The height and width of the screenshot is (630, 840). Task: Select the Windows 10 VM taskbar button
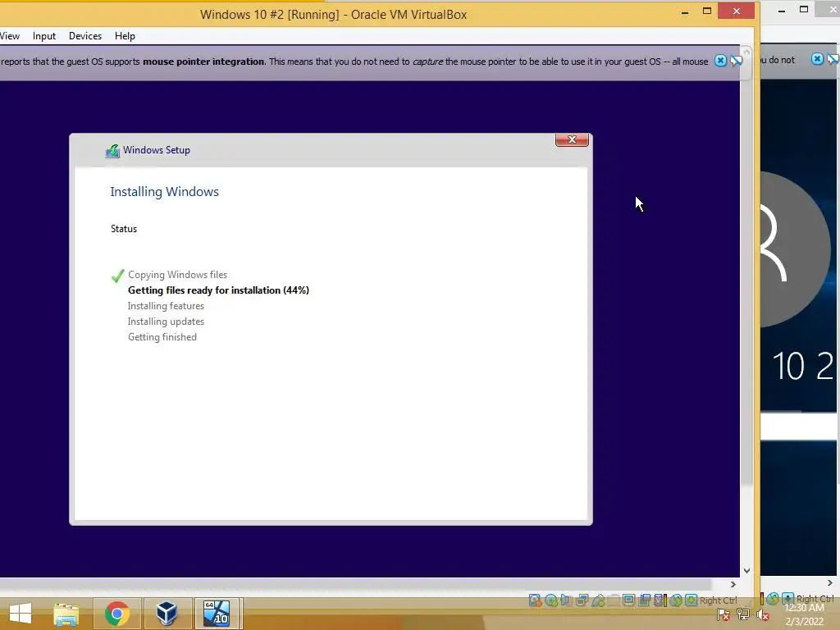tap(217, 614)
